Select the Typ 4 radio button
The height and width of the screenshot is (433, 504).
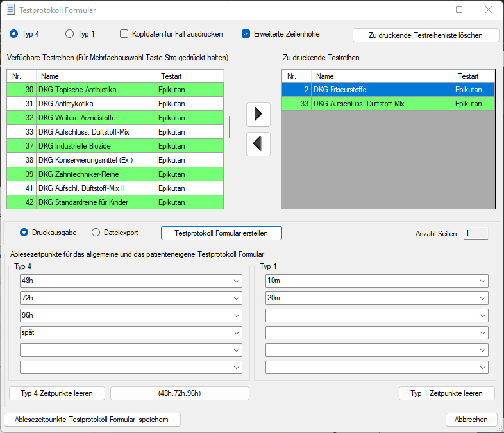15,34
